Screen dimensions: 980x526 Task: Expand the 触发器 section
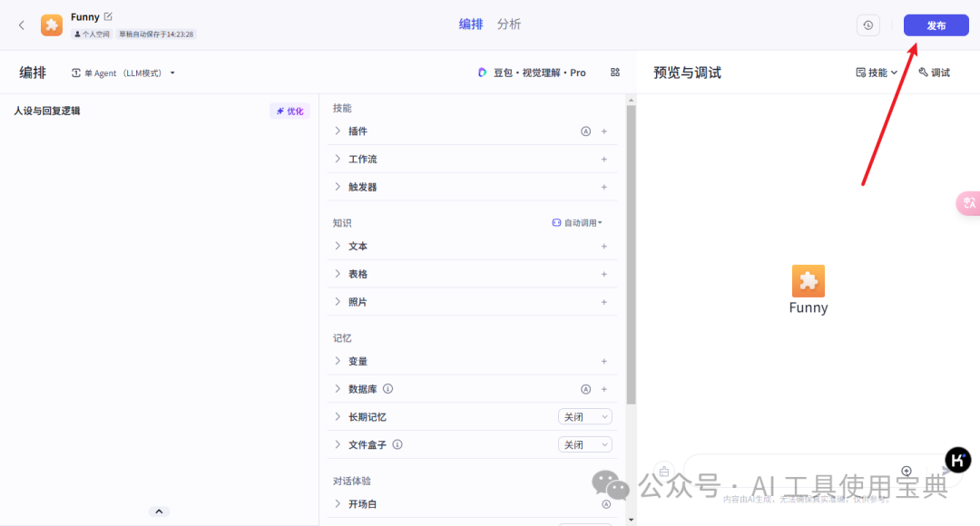(338, 187)
